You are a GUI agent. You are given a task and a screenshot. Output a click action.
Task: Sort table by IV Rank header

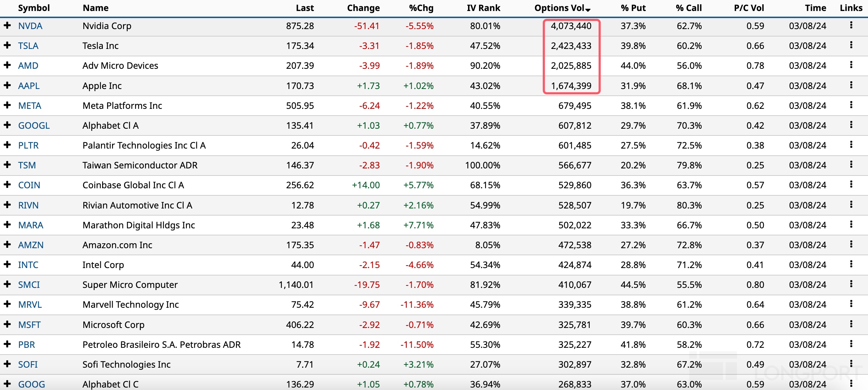[483, 8]
